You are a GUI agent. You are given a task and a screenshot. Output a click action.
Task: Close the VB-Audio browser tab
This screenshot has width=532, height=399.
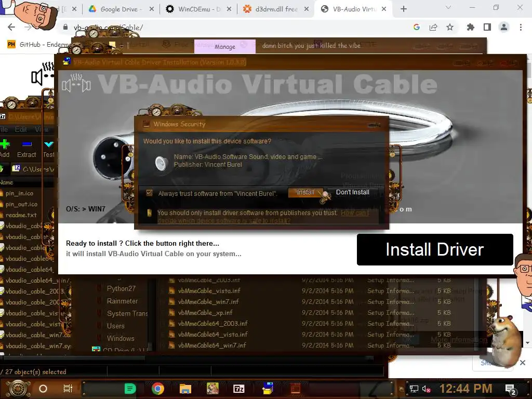pos(384,9)
